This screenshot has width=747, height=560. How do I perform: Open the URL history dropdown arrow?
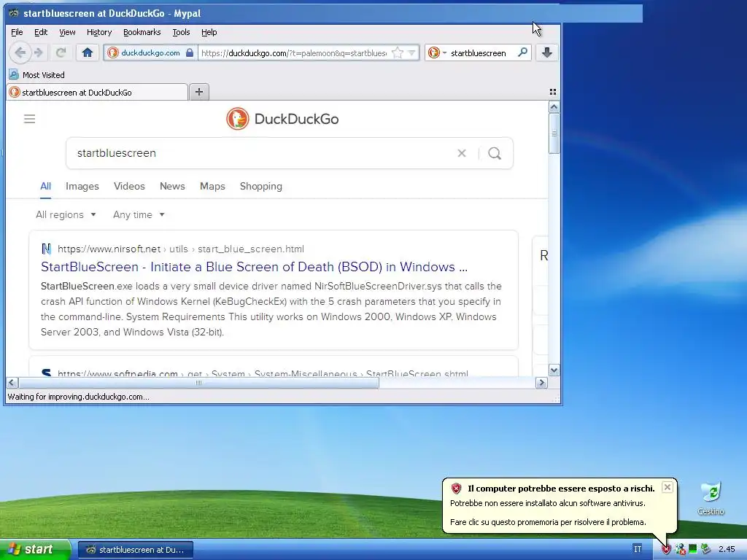click(x=411, y=52)
